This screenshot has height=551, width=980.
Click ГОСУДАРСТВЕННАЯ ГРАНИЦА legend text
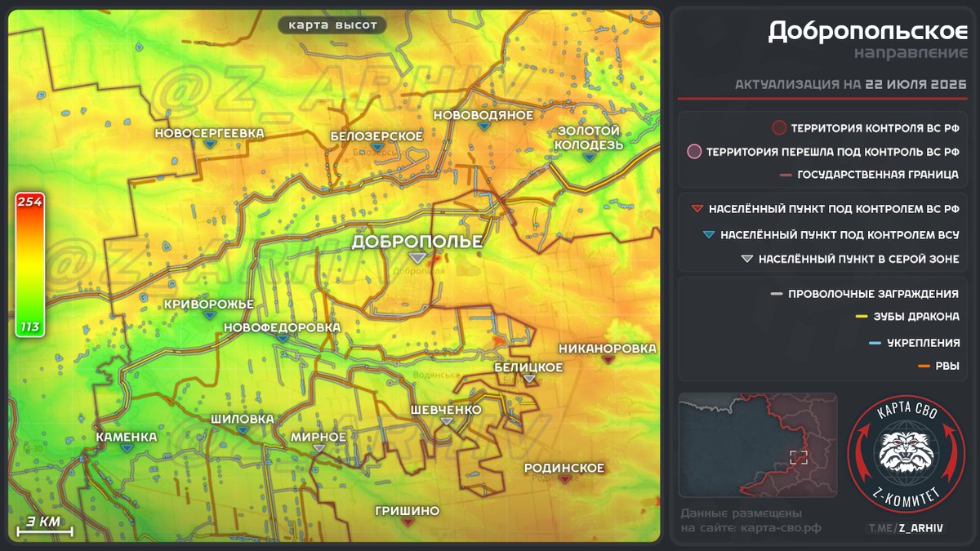[878, 175]
